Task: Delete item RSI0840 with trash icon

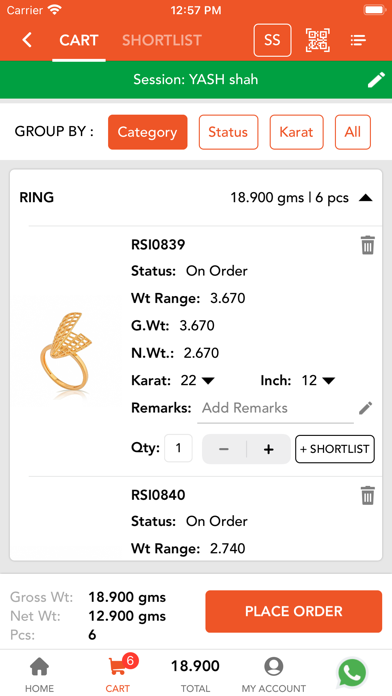Action: (368, 495)
